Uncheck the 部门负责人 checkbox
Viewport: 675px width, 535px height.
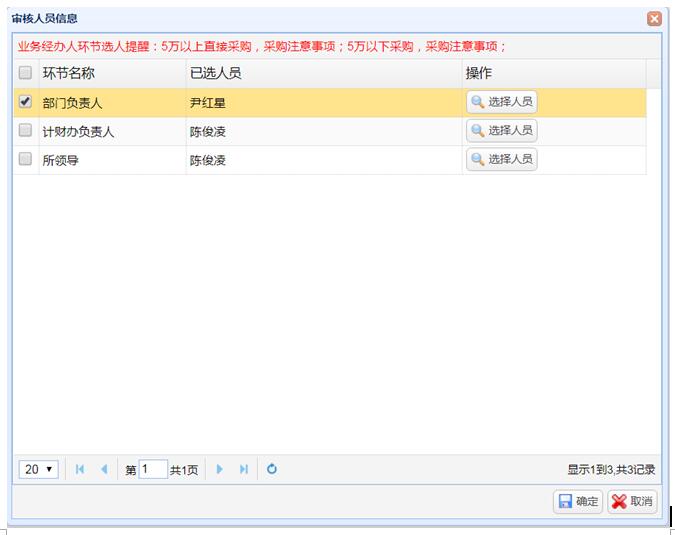point(26,102)
